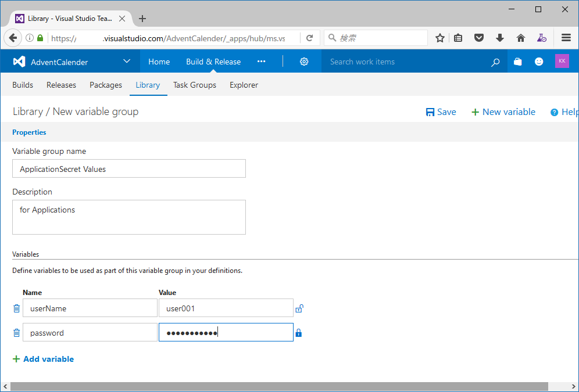The image size is (579, 392).
Task: Click the Pocket save icon
Action: point(479,38)
